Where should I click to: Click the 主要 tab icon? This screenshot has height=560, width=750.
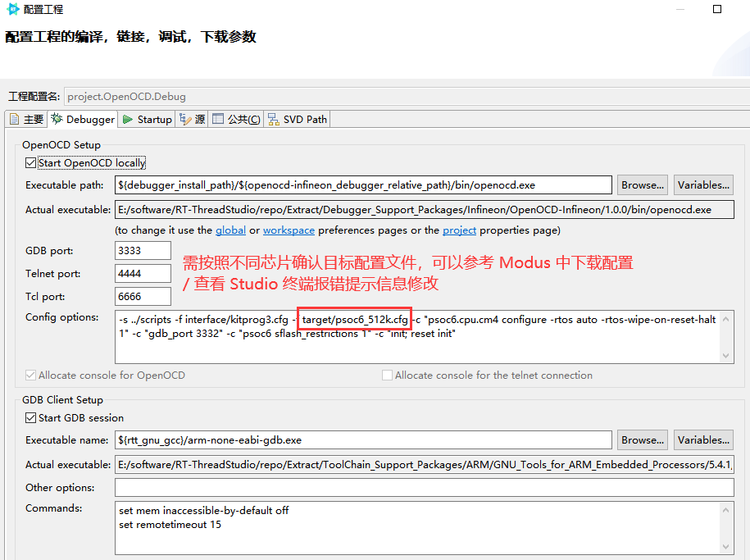click(x=14, y=120)
